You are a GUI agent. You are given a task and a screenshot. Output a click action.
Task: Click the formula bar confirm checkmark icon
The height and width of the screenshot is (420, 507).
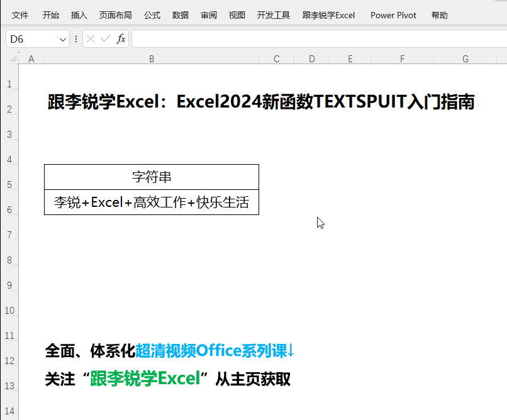click(106, 39)
